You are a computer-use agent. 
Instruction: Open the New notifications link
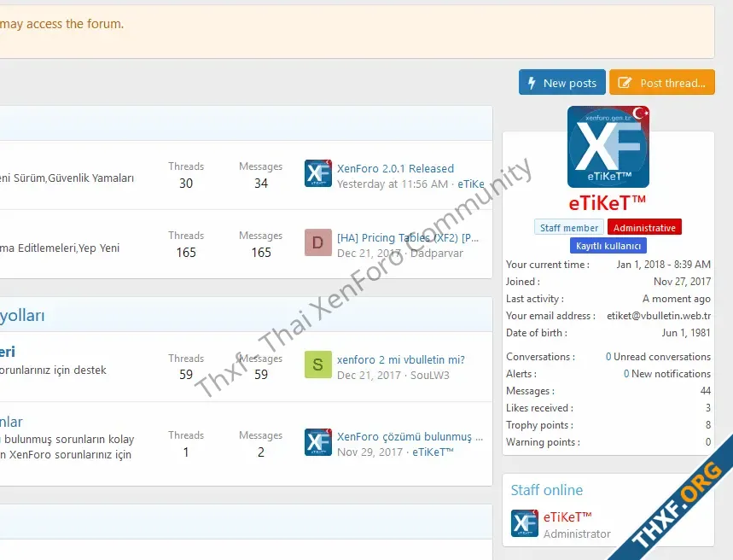pyautogui.click(x=666, y=374)
